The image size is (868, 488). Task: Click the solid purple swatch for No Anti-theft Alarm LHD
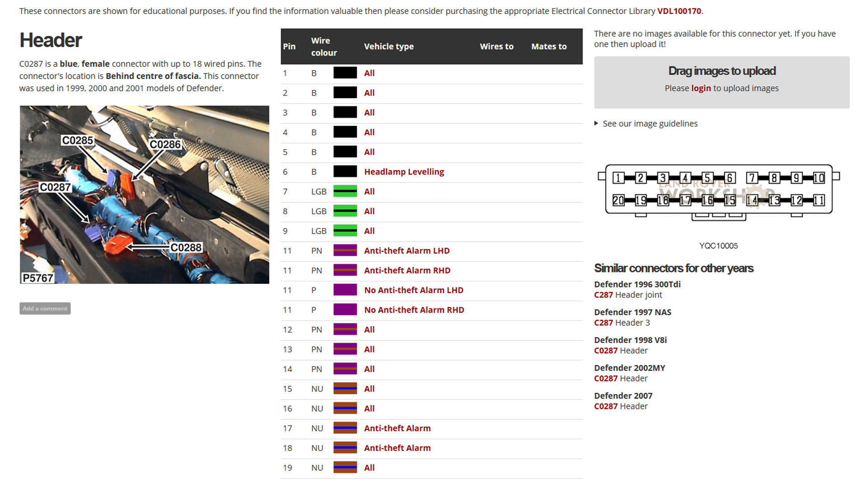pos(345,290)
